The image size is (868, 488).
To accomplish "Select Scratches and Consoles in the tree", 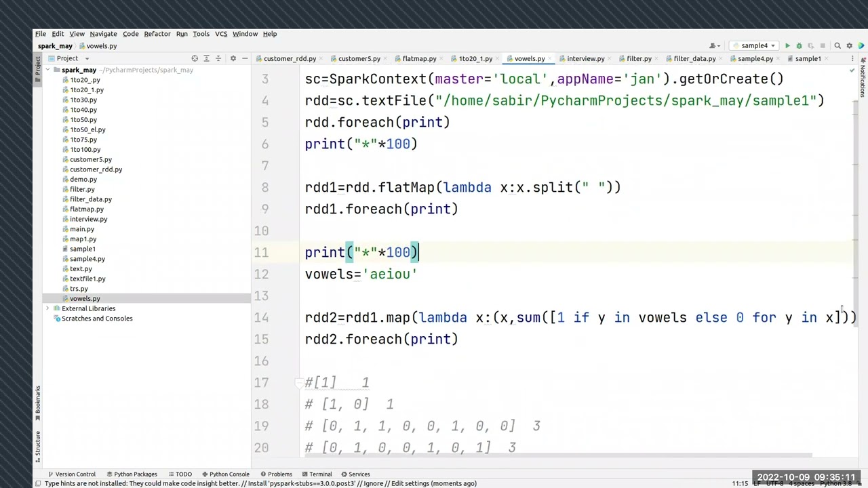I will (x=97, y=319).
